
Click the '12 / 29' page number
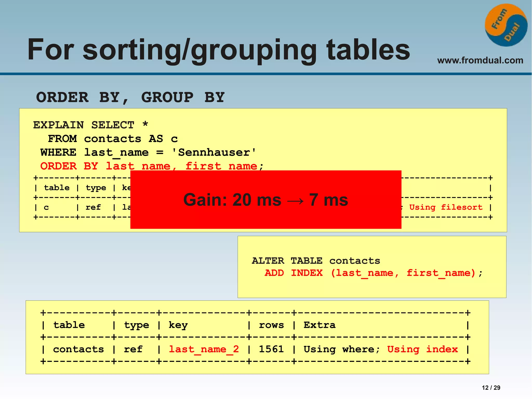point(491,388)
